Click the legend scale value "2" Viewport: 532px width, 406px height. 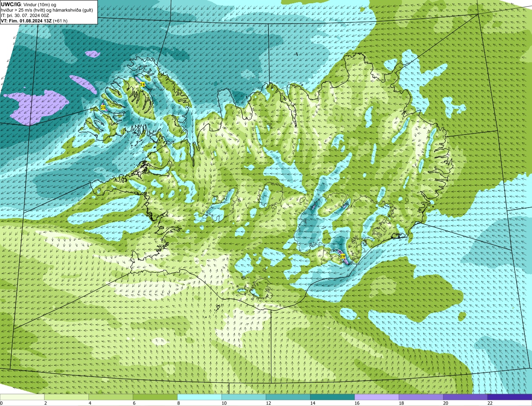coord(45,403)
